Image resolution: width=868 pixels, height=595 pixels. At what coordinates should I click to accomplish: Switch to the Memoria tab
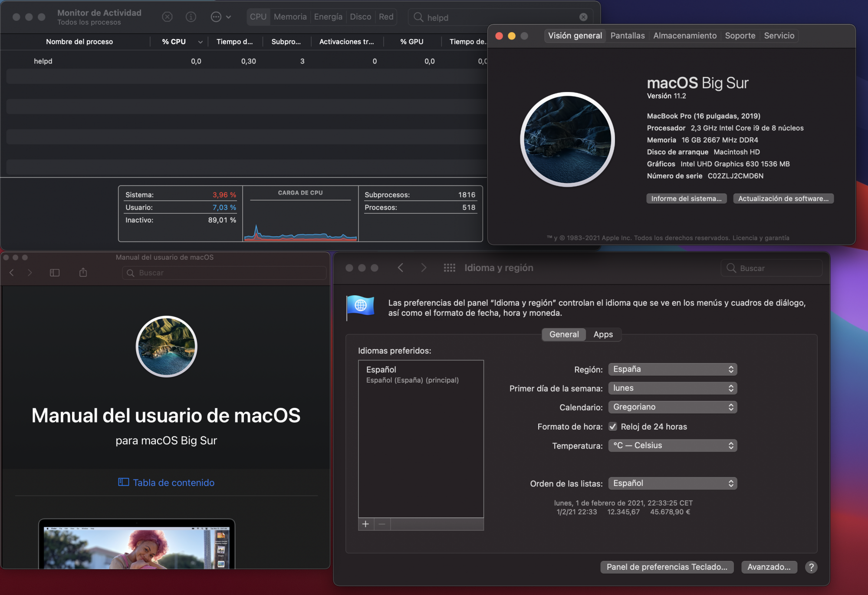[290, 17]
